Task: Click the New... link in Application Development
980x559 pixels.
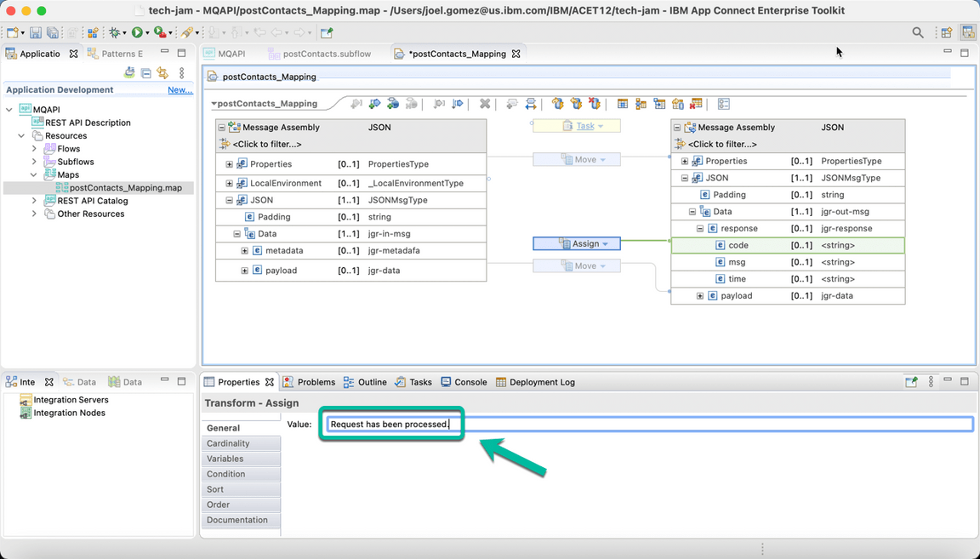Action: click(179, 89)
